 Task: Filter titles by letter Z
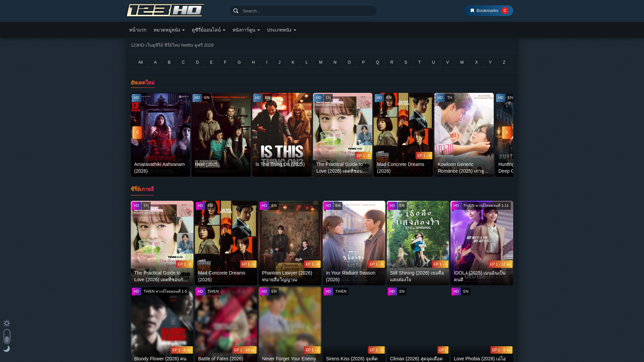coord(504,62)
